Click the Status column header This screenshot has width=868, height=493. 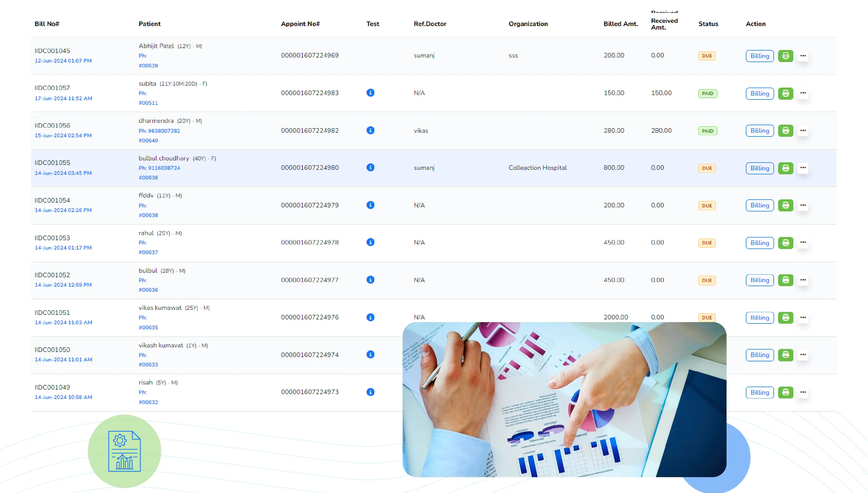tap(708, 24)
